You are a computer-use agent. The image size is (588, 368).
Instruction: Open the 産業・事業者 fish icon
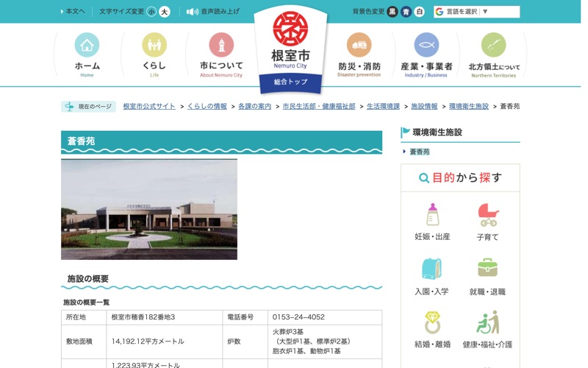pos(426,45)
